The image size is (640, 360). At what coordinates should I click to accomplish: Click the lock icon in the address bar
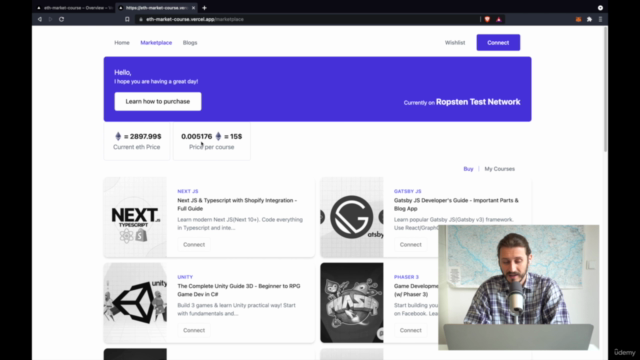point(141,19)
